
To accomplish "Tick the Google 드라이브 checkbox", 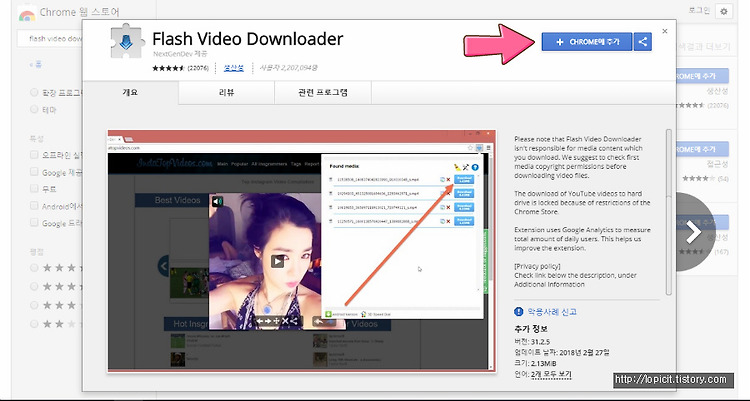I will [34, 223].
